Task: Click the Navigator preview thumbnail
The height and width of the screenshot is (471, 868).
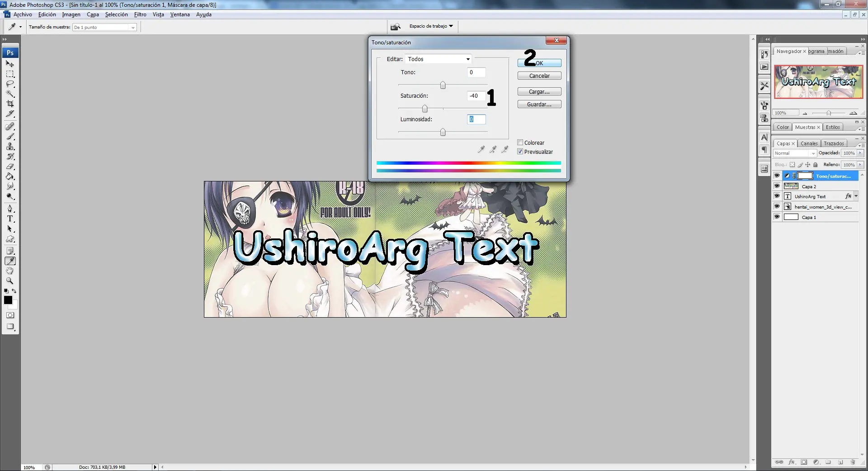Action: (x=818, y=82)
